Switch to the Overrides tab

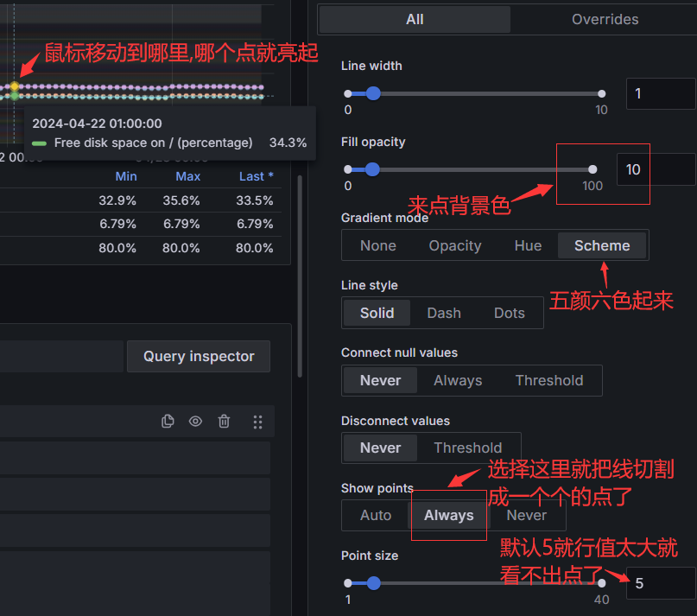click(x=605, y=19)
